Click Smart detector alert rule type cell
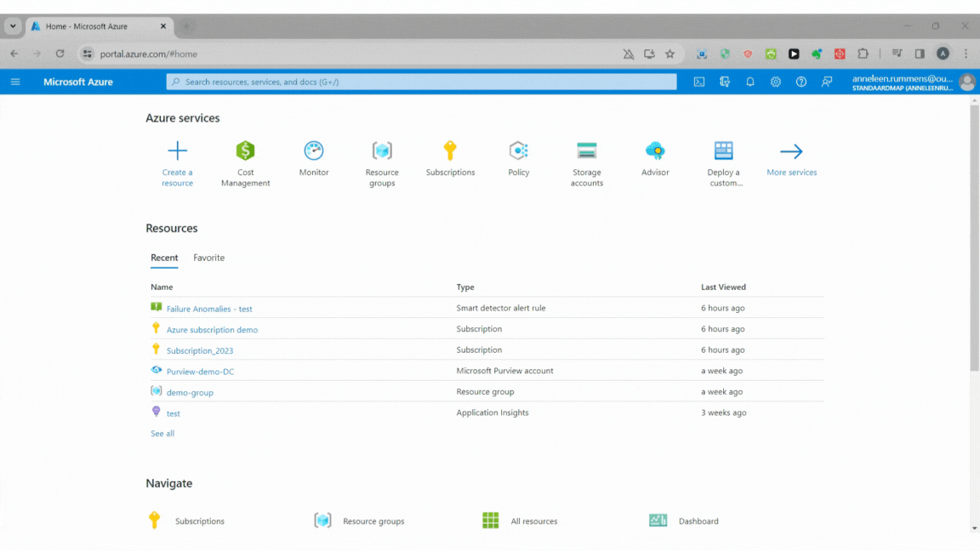 pyautogui.click(x=500, y=308)
